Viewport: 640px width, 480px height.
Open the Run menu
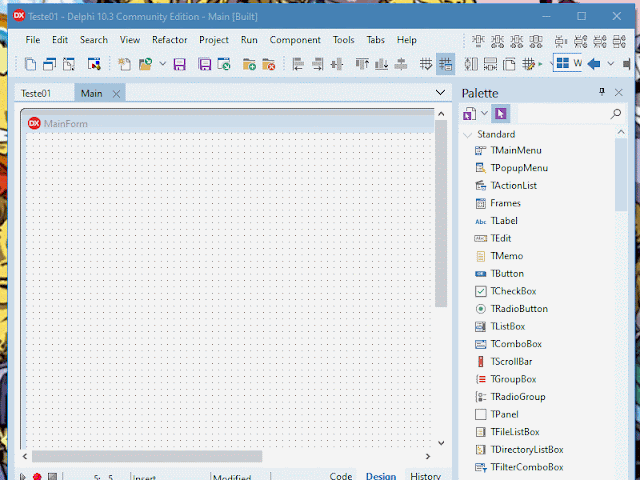(x=249, y=40)
